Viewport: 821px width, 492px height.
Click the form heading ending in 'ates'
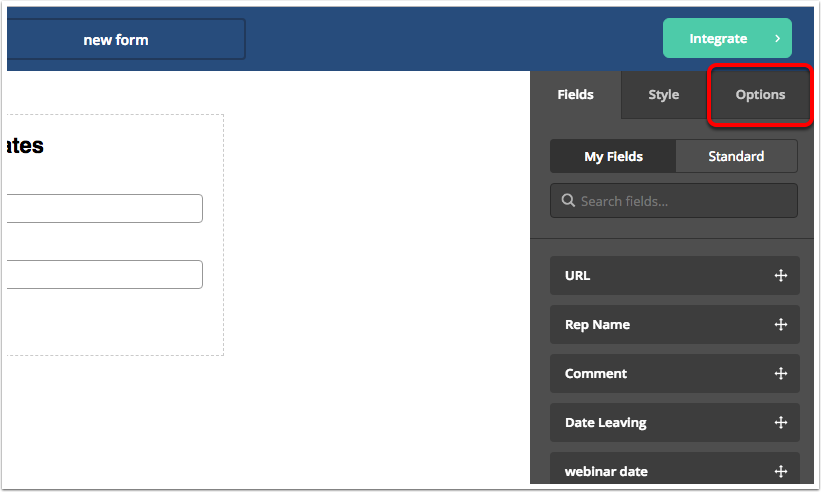(25, 146)
